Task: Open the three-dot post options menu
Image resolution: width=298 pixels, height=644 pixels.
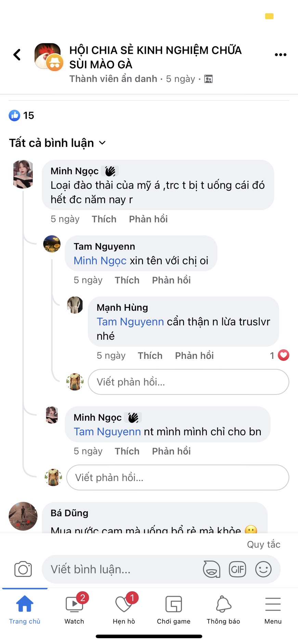Action: (281, 55)
